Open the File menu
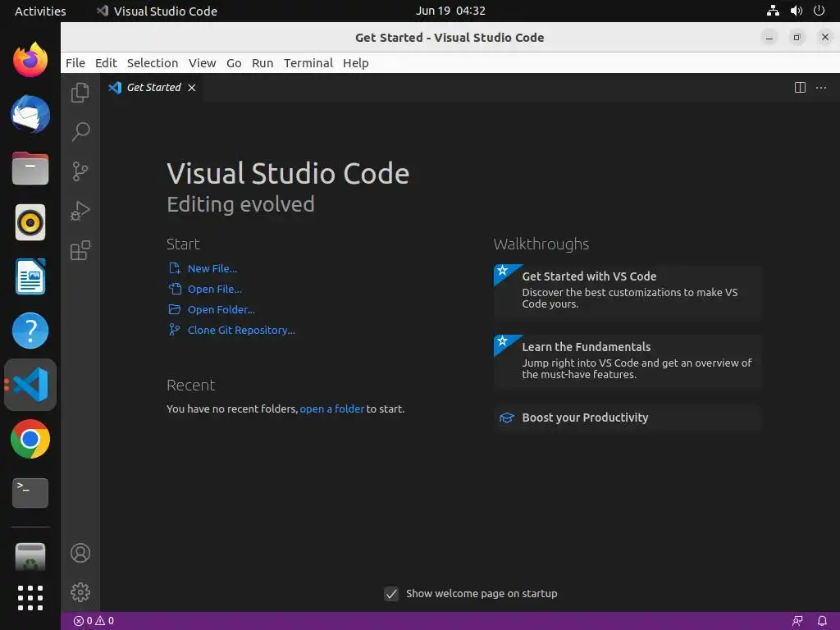Viewport: 840px width, 630px height. [75, 63]
